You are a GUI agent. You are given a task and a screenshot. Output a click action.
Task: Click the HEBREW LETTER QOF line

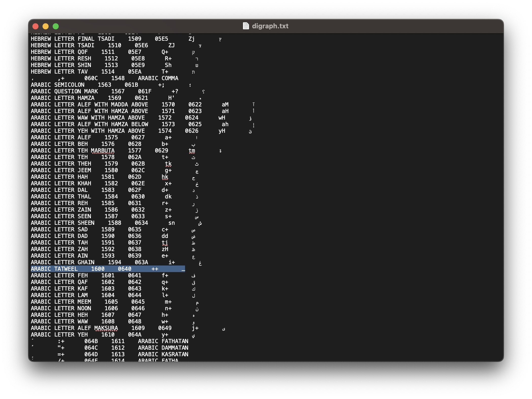click(59, 52)
